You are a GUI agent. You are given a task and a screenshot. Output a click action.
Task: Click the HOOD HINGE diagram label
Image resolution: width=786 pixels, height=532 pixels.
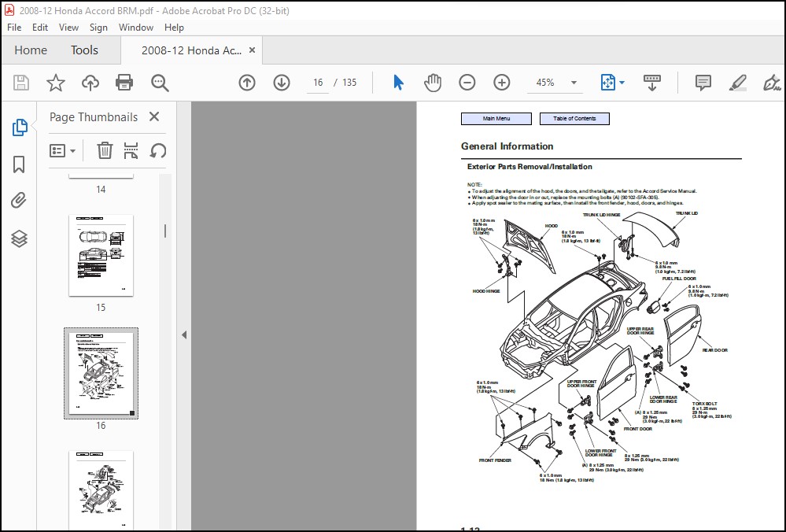tap(485, 291)
